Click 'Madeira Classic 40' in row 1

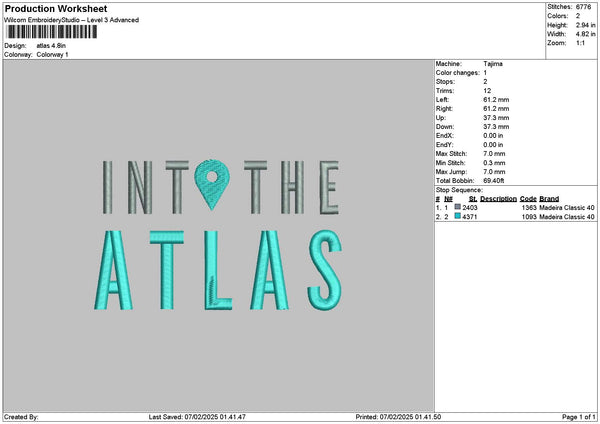tap(567, 208)
